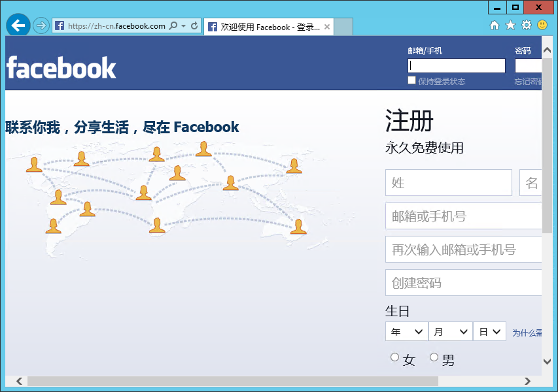Click the 密码 login input field
The width and height of the screenshot is (558, 392).
tap(529, 66)
